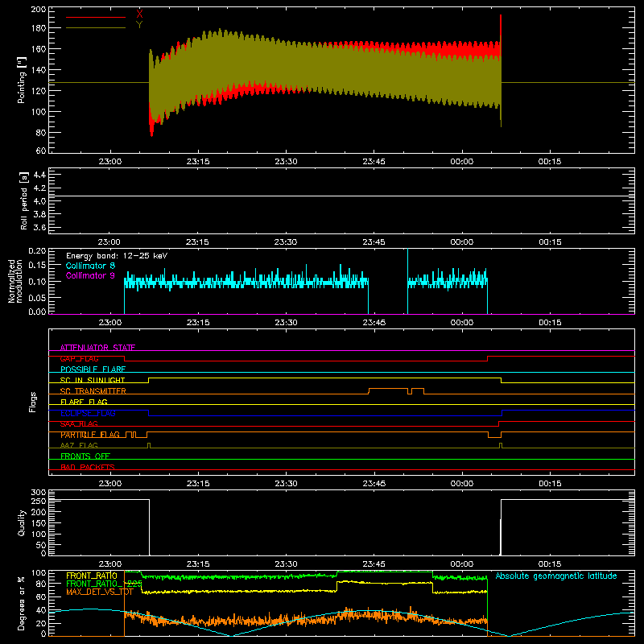This screenshot has width=644, height=644.
Task: Click the 300 tick on Quality axis
Action: tap(39, 493)
